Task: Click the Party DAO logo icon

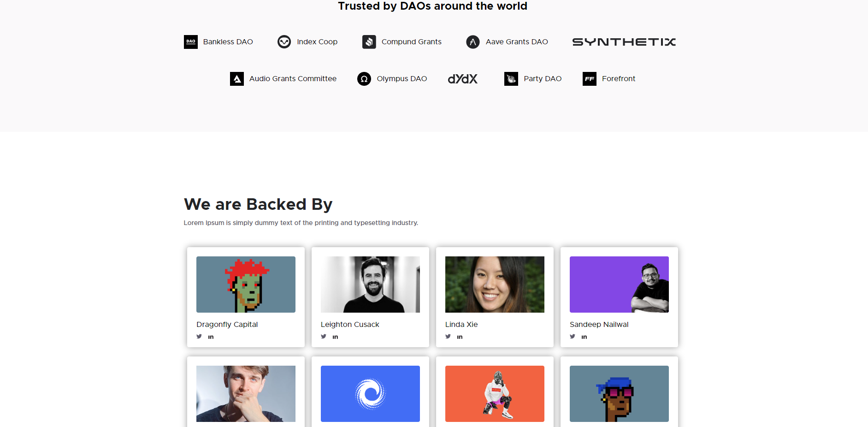Action: 511,79
